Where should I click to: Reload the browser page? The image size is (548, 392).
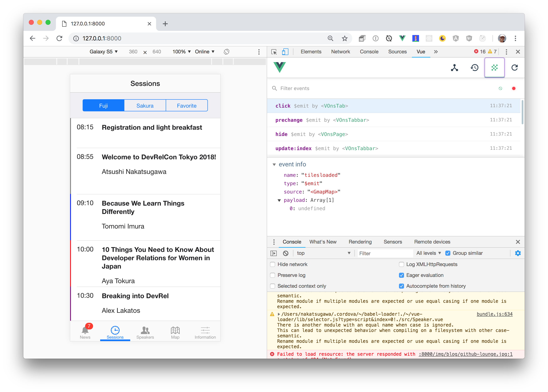(x=59, y=38)
